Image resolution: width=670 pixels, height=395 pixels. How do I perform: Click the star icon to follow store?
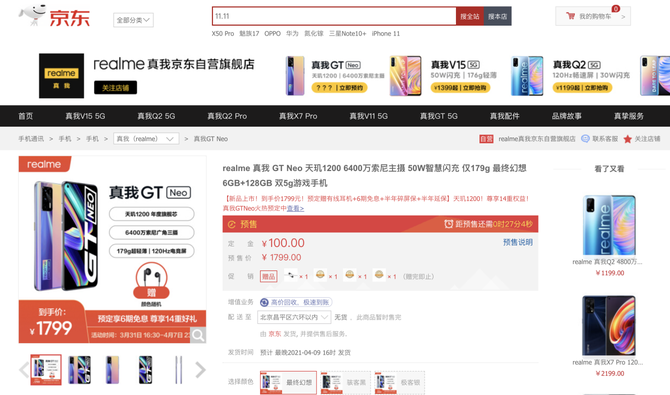pos(627,139)
